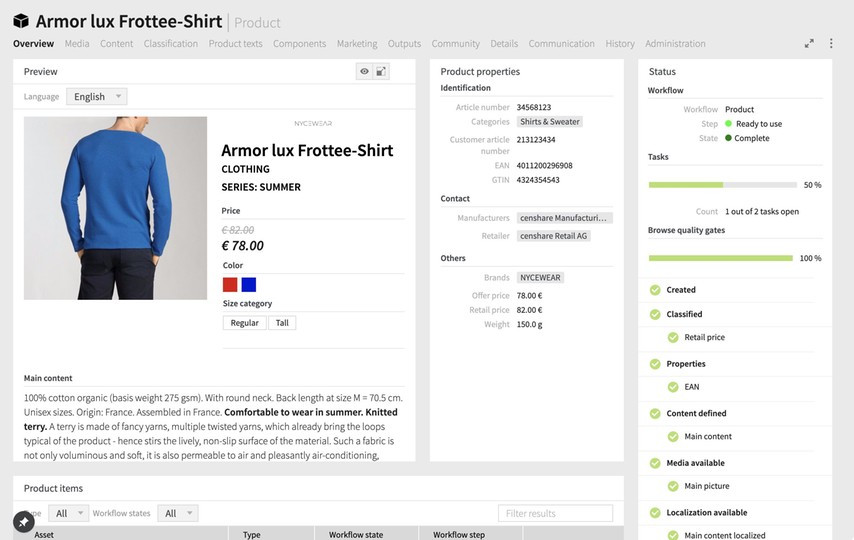The height and width of the screenshot is (540, 854).
Task: Click the green Ready to use status dot
Action: tap(729, 124)
